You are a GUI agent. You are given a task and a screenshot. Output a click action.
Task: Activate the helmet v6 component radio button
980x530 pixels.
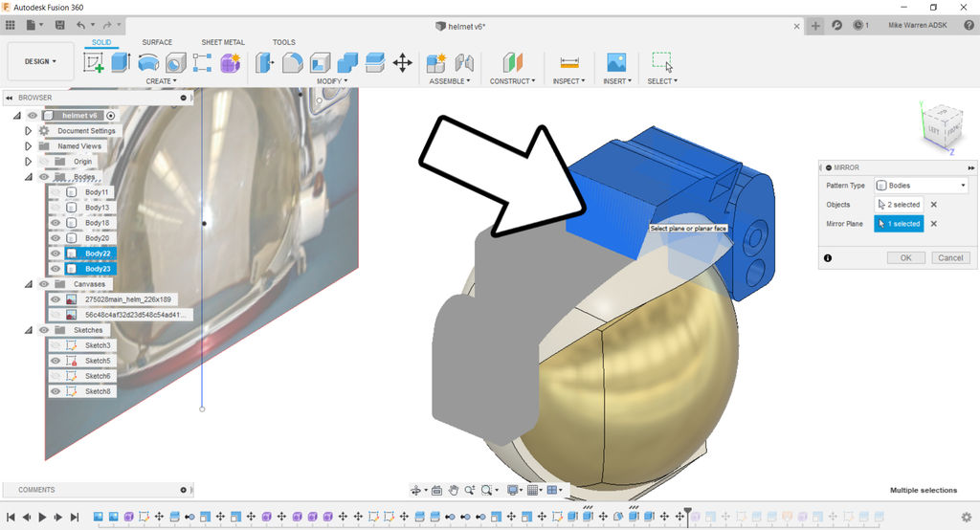[111, 116]
